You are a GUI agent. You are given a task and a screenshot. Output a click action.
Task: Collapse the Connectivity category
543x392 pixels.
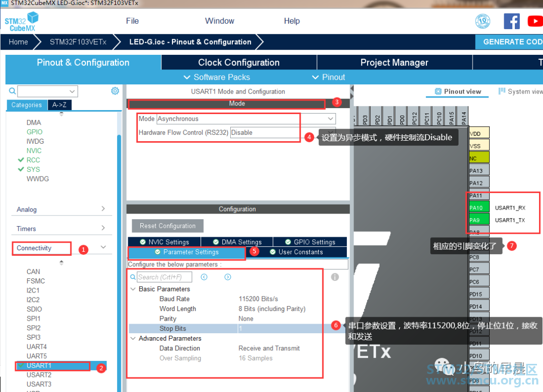pos(103,247)
